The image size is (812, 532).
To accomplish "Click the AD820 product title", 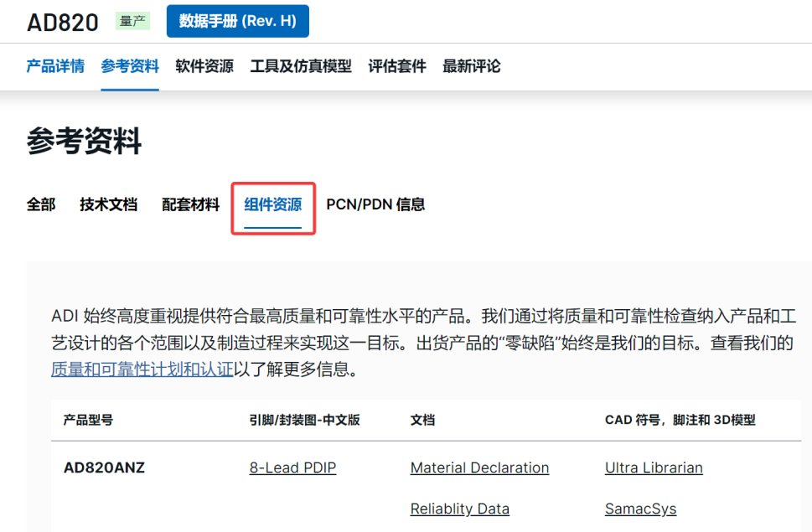I will (63, 23).
